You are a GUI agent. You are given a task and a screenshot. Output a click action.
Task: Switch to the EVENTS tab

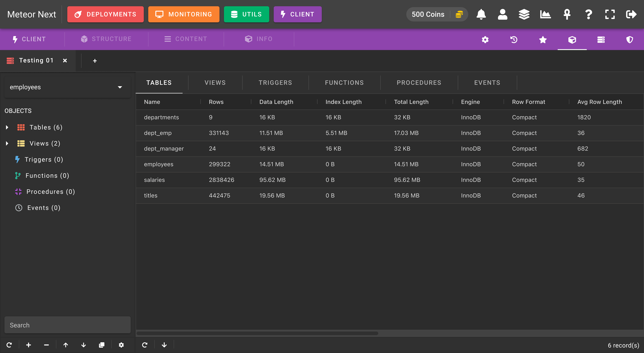[487, 83]
